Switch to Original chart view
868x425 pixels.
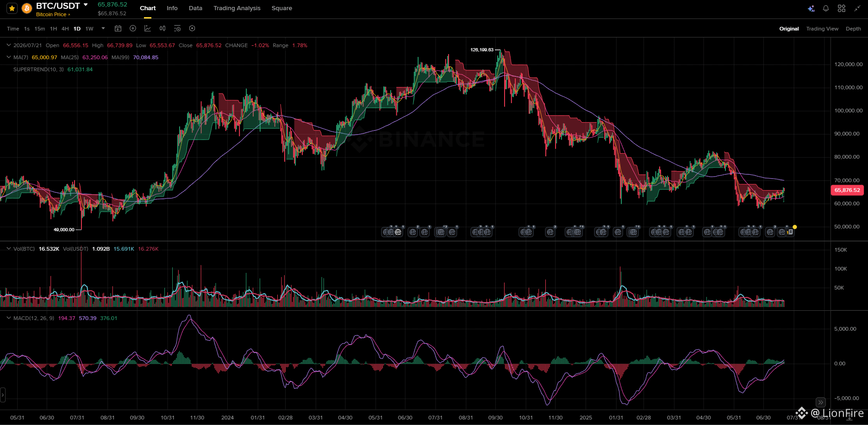coord(789,29)
